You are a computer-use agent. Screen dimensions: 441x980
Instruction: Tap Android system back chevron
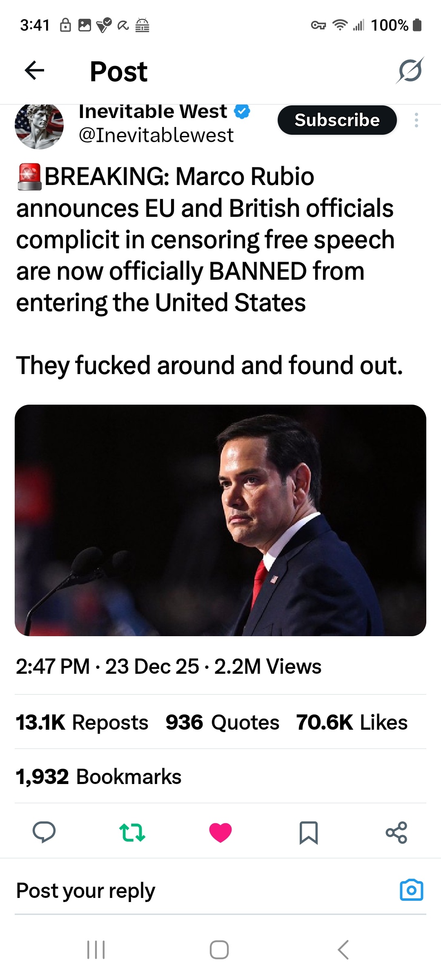pos(343,949)
